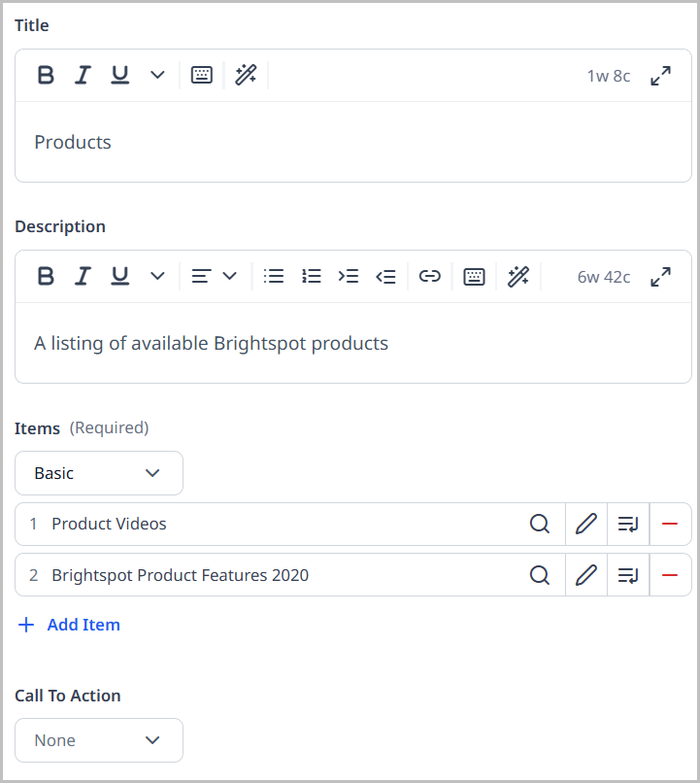Toggle bold formatting in the Title toolbar
The height and width of the screenshot is (783, 700).
coord(45,74)
